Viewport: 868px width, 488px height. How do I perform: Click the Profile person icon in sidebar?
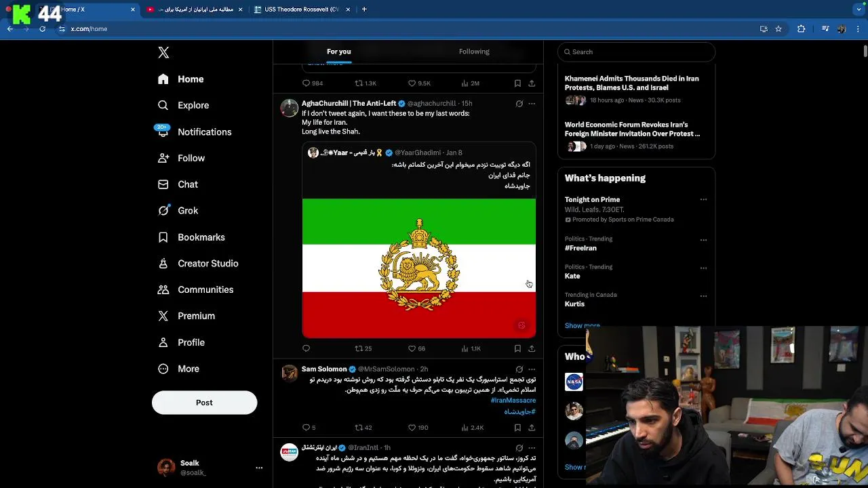pyautogui.click(x=163, y=342)
